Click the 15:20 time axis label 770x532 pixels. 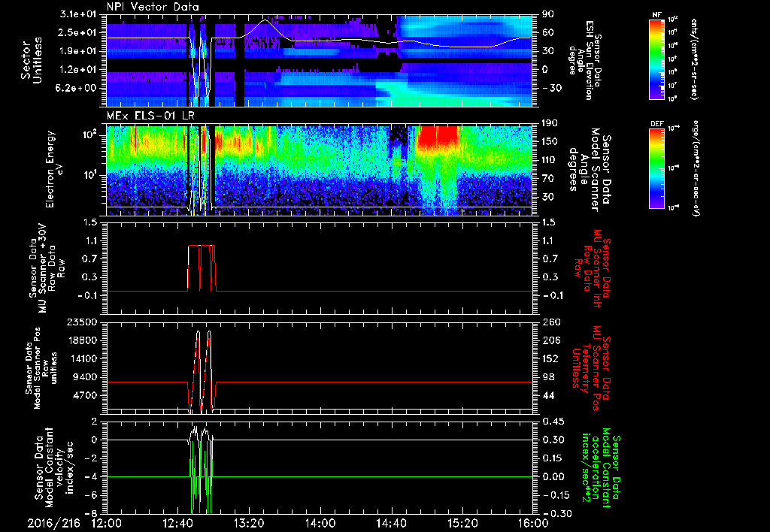click(x=462, y=523)
